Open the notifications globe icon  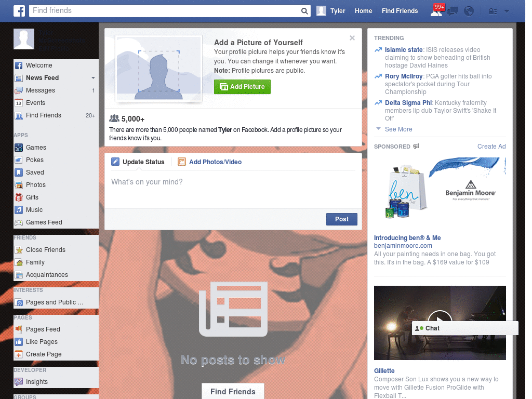469,11
